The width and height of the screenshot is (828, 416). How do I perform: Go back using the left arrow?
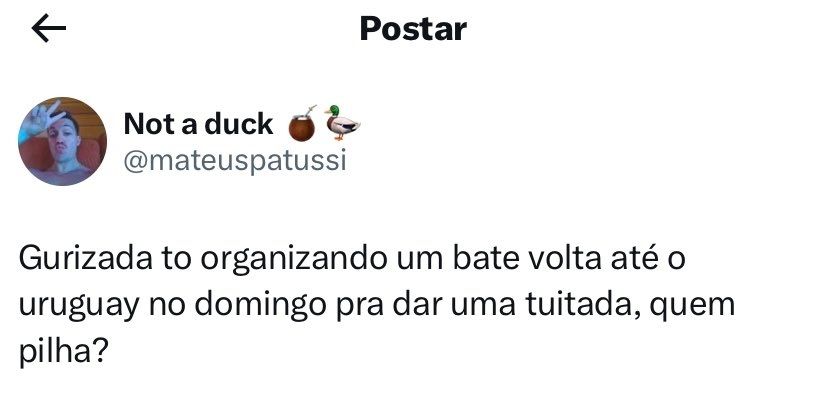point(49,29)
